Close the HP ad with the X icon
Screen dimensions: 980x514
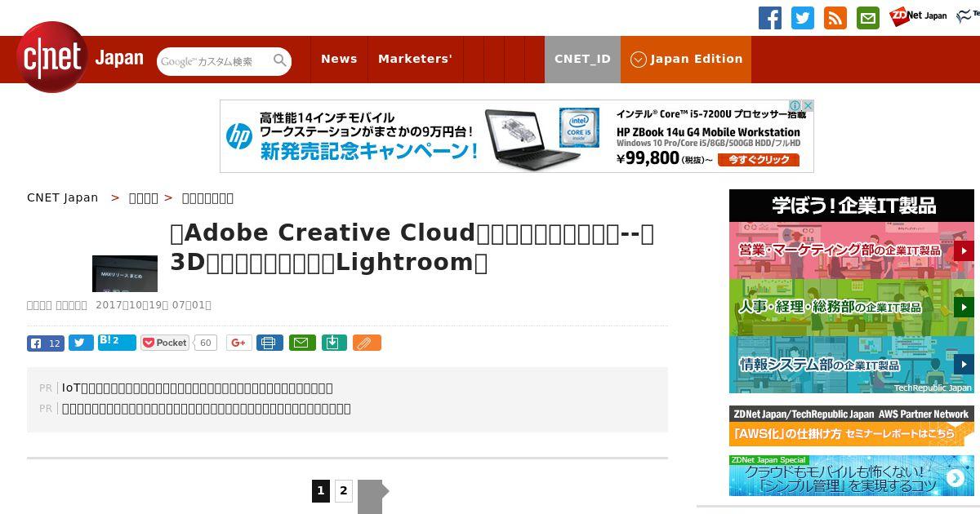tap(808, 106)
